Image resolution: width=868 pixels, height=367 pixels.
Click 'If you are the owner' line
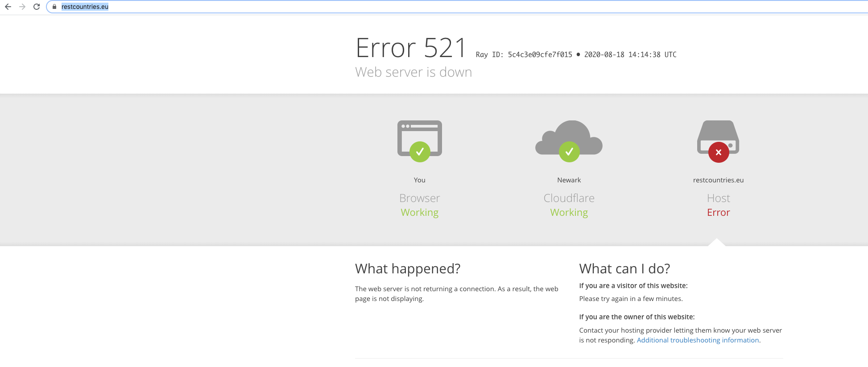pos(637,317)
